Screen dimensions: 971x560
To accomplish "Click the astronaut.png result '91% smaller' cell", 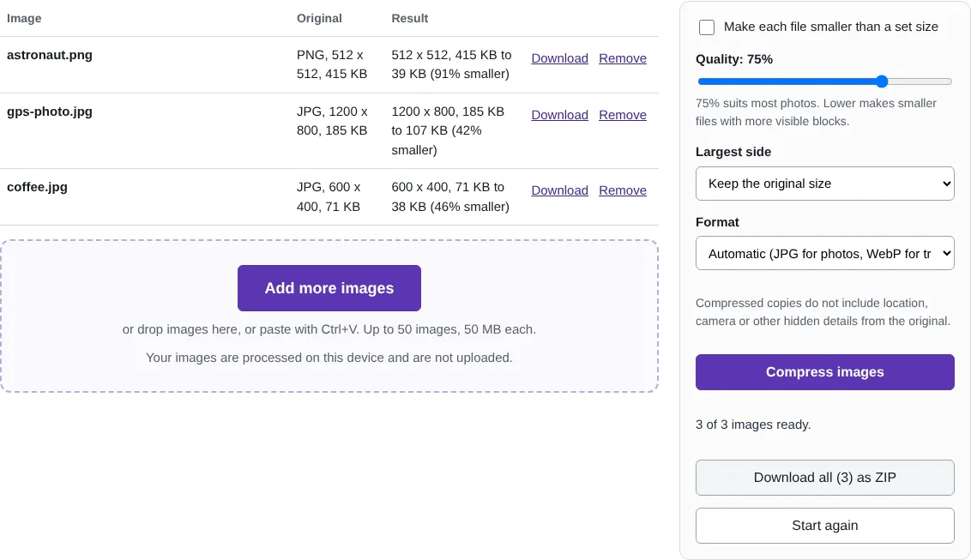I will (x=451, y=64).
